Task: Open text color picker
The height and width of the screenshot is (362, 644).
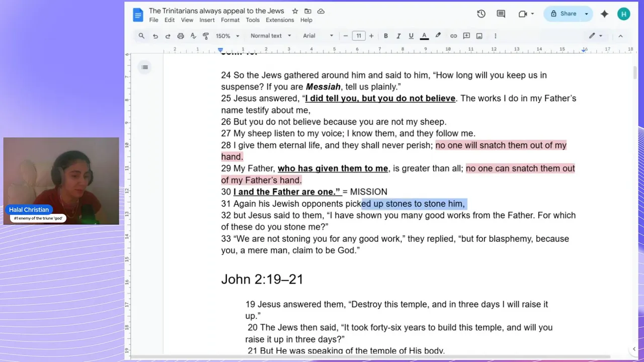Action: click(x=424, y=36)
